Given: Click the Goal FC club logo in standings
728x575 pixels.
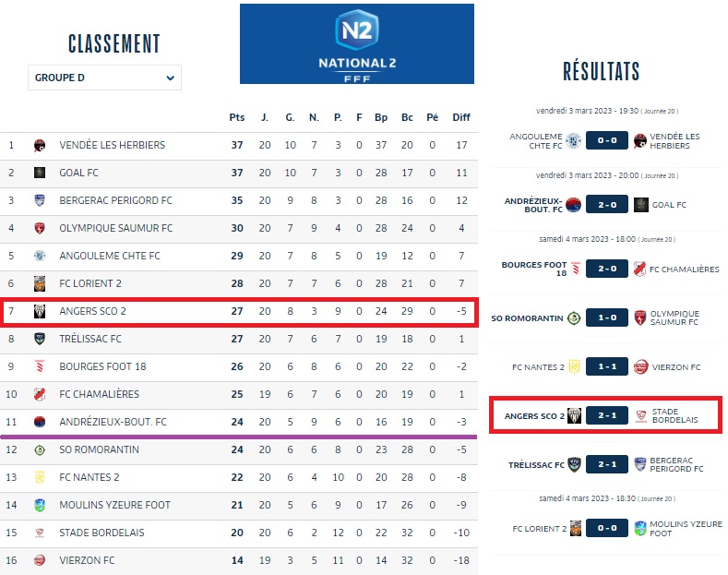Looking at the screenshot, I should coord(40,173).
